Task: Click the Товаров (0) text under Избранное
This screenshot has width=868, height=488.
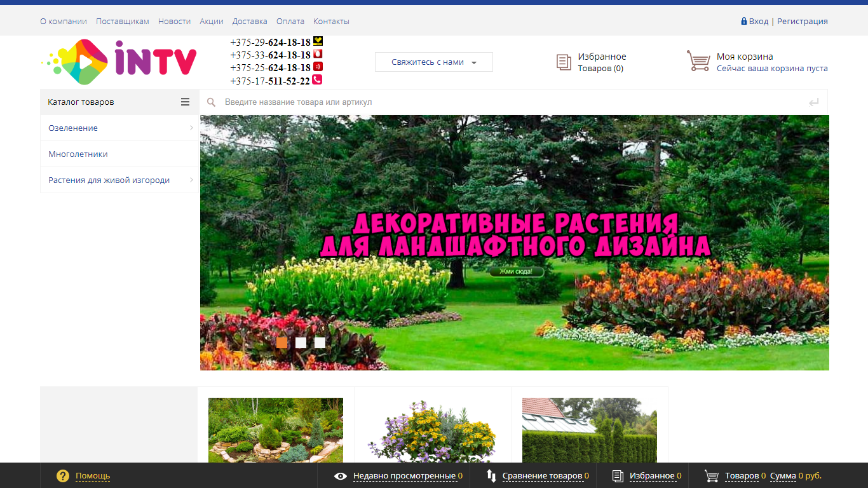Action: tap(600, 69)
